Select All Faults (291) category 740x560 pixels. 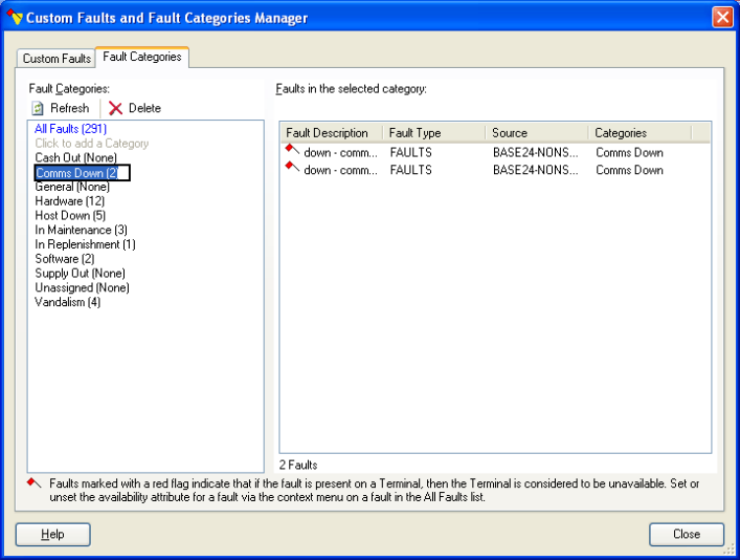[x=70, y=129]
